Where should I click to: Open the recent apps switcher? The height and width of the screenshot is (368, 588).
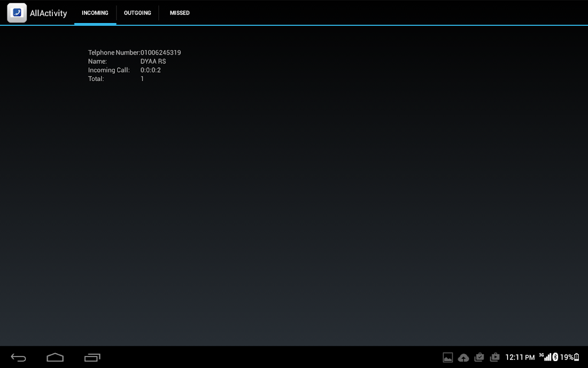(92, 358)
